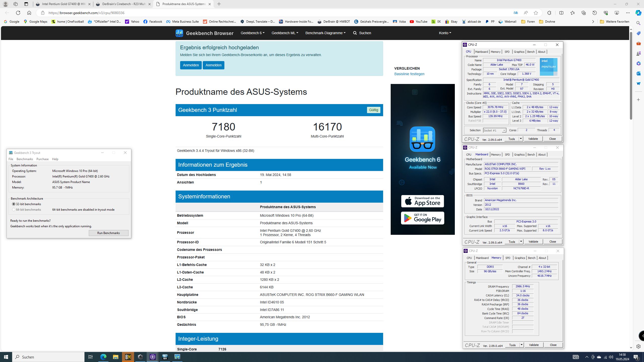Open the Copilot icon in the Edge sidebar
The height and width of the screenshot is (362, 644).
click(638, 13)
